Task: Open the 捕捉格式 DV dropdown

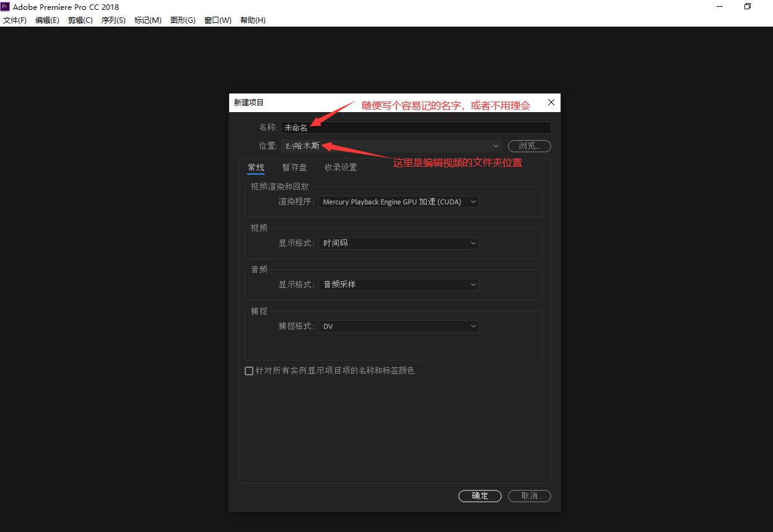Action: (x=473, y=326)
